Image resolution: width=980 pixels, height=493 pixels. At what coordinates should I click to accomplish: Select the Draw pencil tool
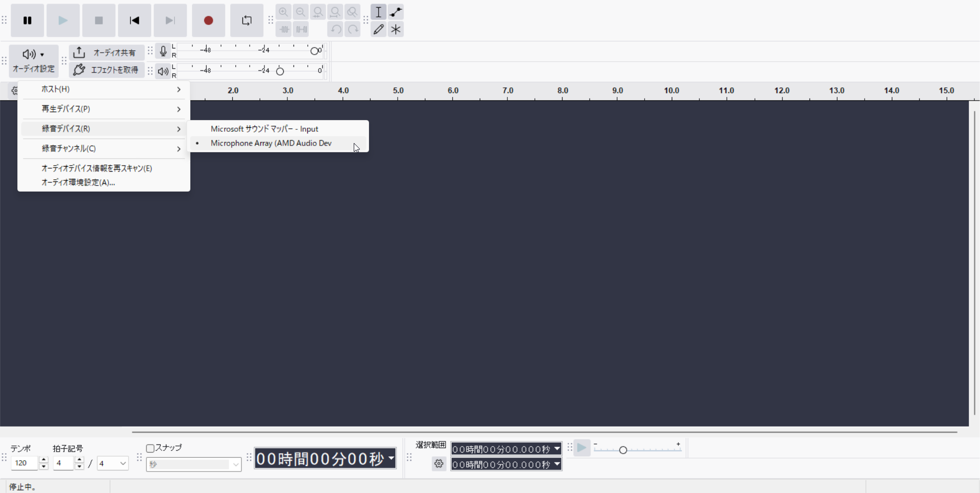pos(378,29)
